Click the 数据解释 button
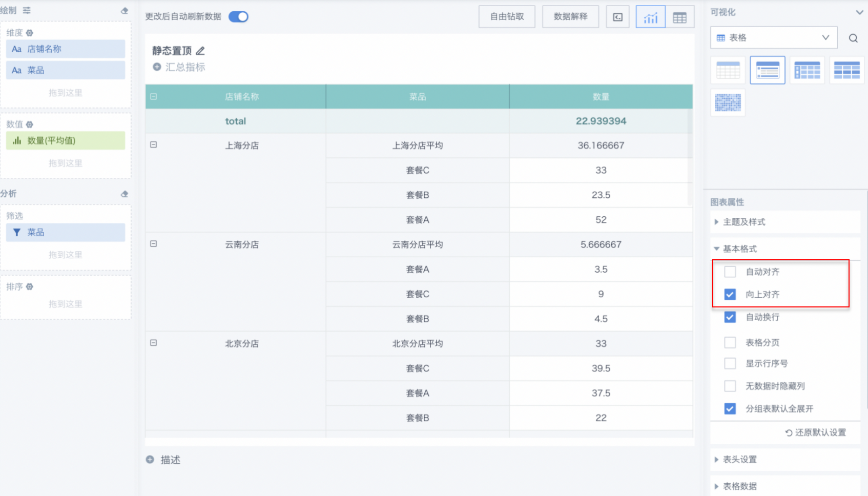This screenshot has height=496, width=868. (x=571, y=17)
